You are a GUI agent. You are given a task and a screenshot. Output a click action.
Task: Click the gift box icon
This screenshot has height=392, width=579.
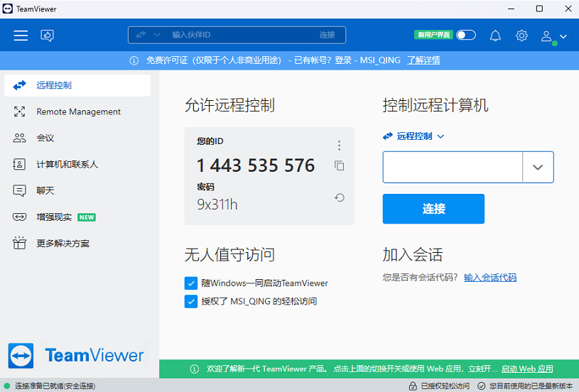pos(19,243)
